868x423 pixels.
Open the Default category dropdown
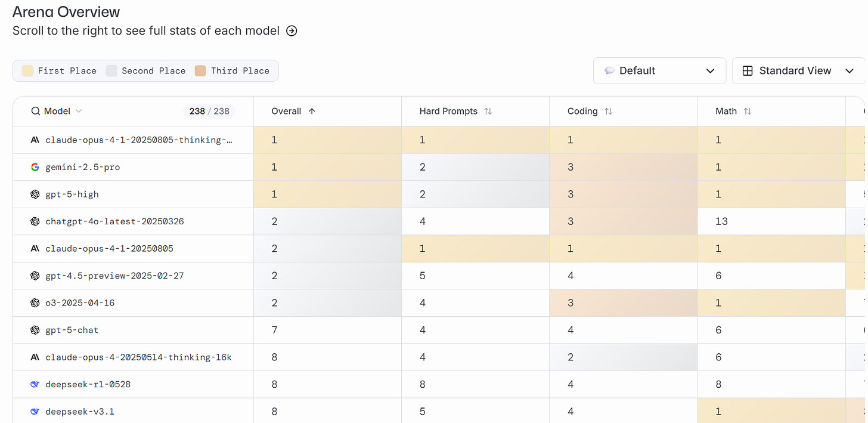tap(659, 71)
